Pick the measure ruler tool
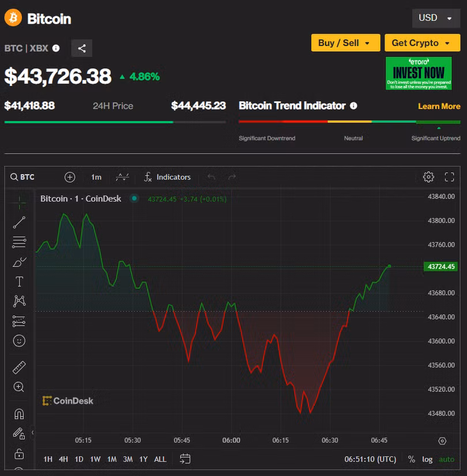Image resolution: width=467 pixels, height=476 pixels. coord(19,368)
